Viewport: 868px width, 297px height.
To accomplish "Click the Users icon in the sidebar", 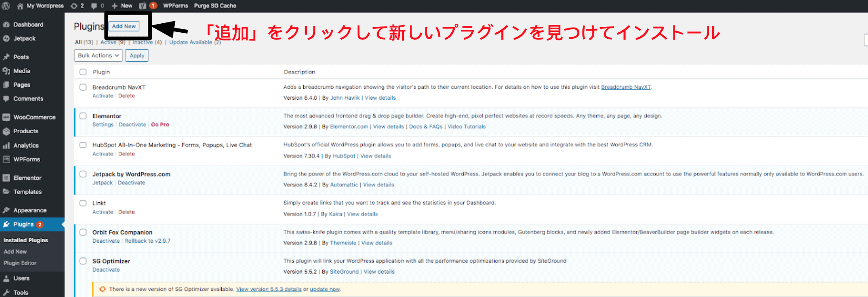I will (x=6, y=278).
